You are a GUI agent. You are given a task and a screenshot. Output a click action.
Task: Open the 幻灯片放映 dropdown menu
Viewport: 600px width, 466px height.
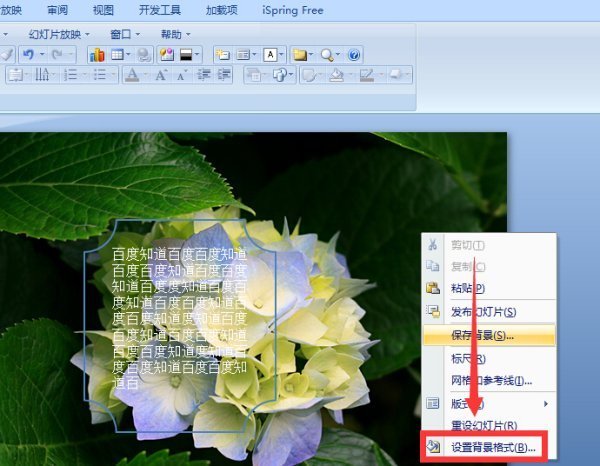(60, 34)
